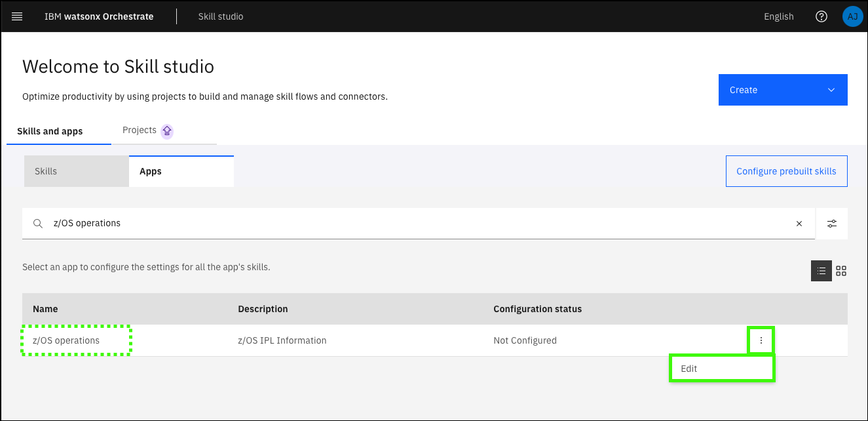Viewport: 868px width, 421px height.
Task: Switch to list view layout
Action: [x=821, y=271]
